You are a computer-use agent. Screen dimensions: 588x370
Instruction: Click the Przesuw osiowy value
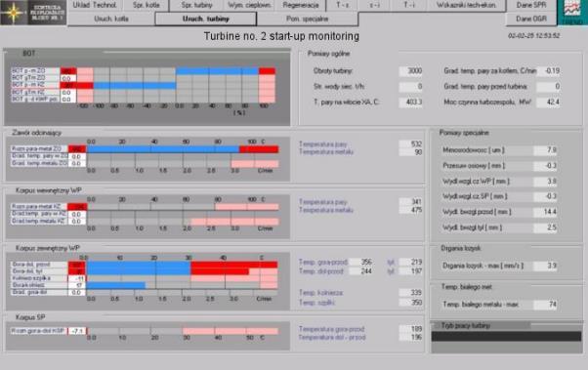545,166
